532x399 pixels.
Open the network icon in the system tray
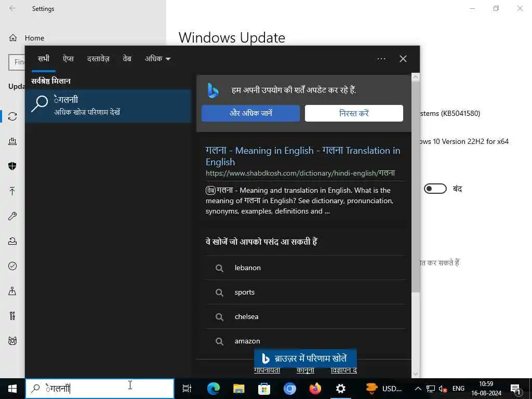pos(431,389)
